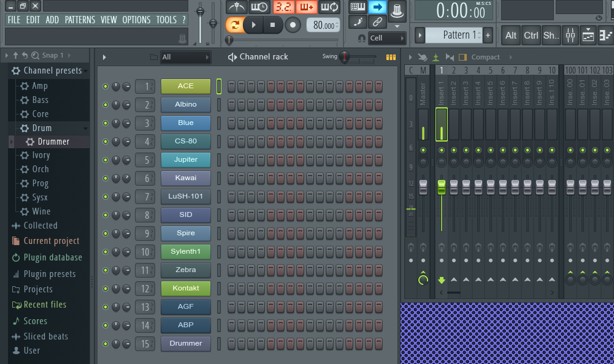Mute the ACE channel with its green light
This screenshot has height=364, width=614.
pos(106,86)
